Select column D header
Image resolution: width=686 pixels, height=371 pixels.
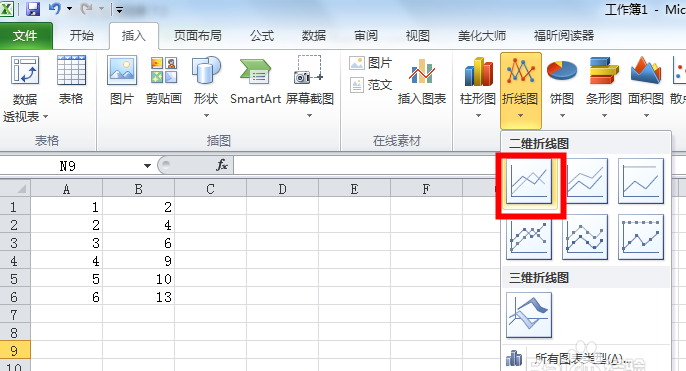(282, 189)
